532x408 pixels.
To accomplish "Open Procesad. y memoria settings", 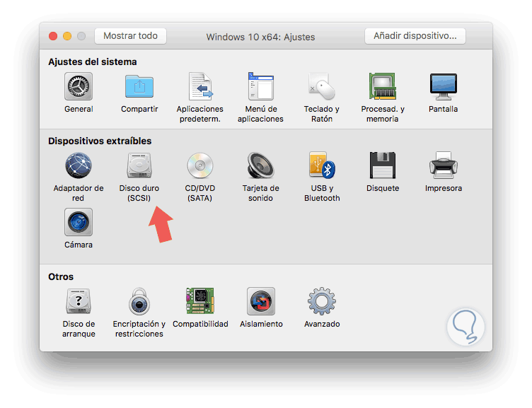I will coord(382,86).
